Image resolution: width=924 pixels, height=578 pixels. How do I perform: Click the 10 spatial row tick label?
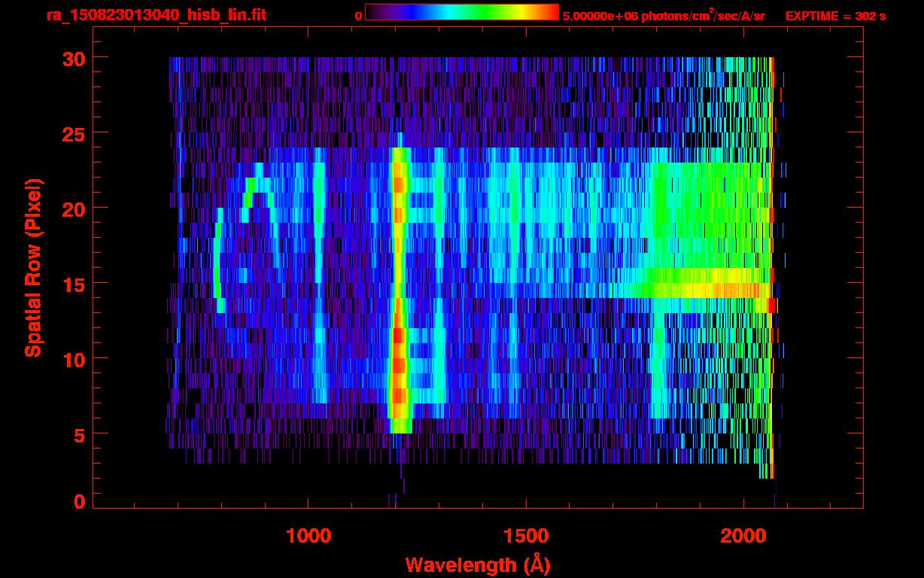[x=74, y=359]
